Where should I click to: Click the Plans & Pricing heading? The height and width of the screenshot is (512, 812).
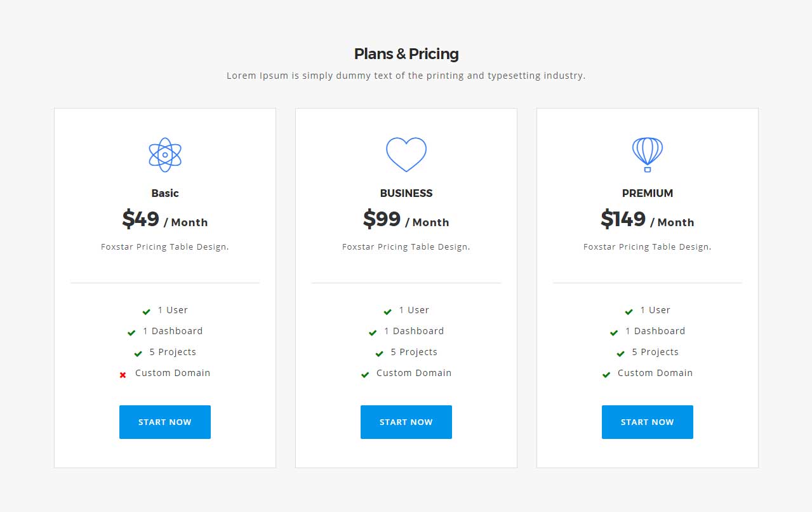click(x=406, y=54)
